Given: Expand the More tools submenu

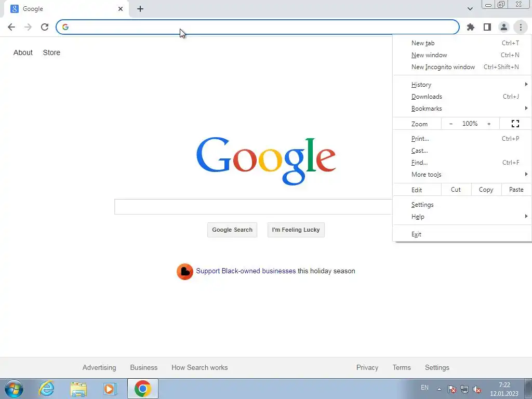Looking at the screenshot, I should point(462,175).
